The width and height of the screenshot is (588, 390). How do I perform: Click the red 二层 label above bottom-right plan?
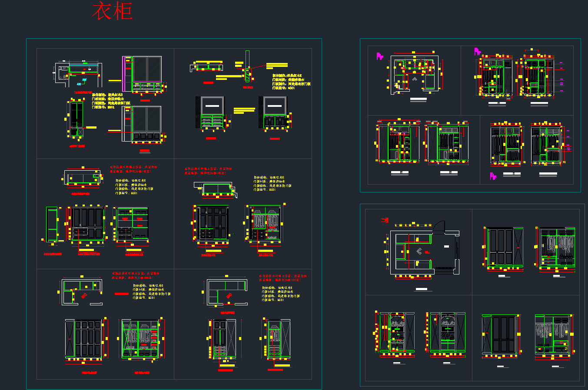click(x=385, y=221)
